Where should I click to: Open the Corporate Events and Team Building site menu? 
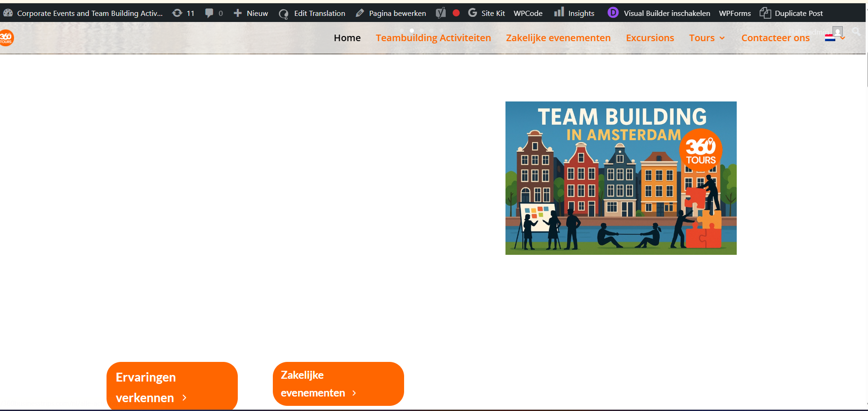[x=90, y=13]
